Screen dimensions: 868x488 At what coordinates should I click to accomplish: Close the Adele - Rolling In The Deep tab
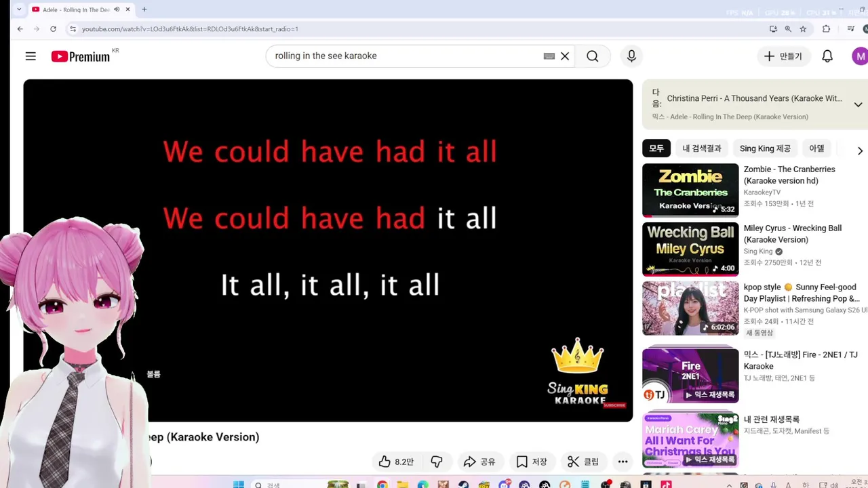tap(127, 9)
